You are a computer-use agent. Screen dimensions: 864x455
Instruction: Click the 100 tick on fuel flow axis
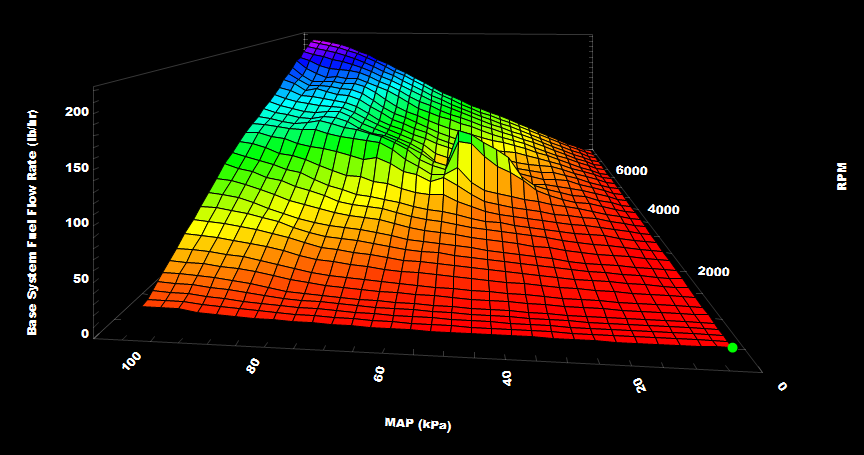(x=77, y=222)
